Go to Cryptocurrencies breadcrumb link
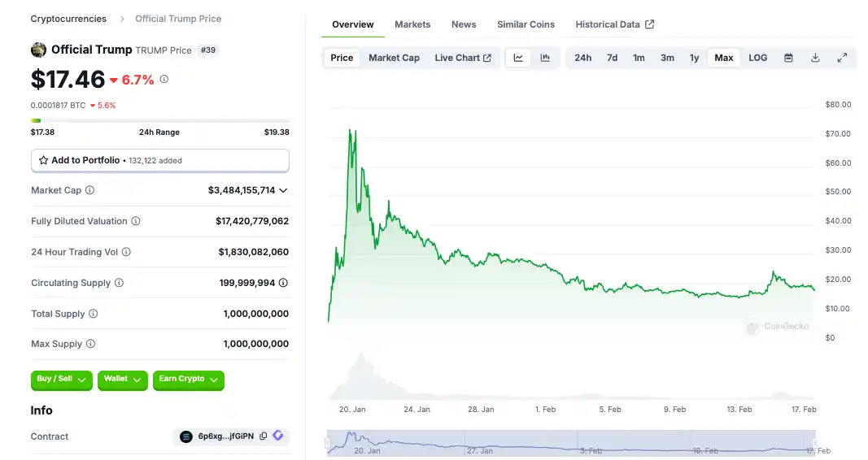 click(68, 19)
